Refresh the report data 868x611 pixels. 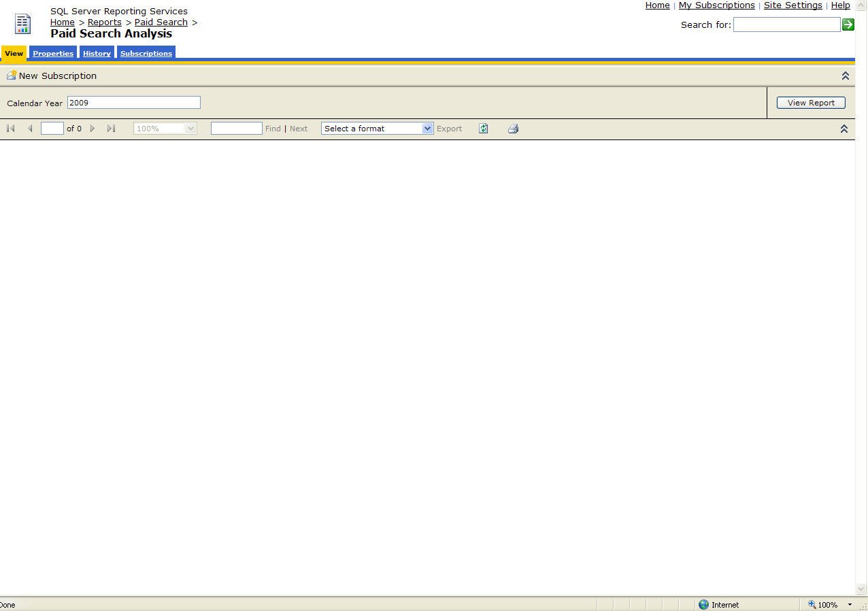(483, 128)
